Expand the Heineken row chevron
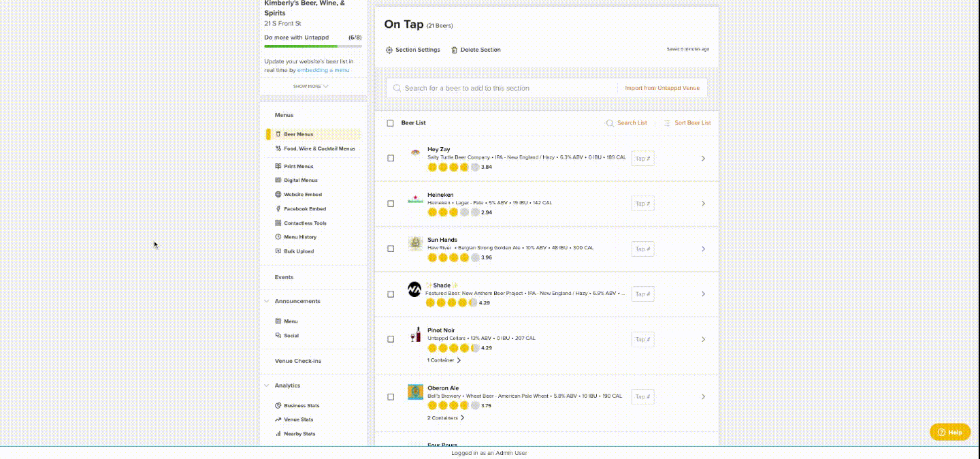This screenshot has height=459, width=980. click(x=704, y=204)
